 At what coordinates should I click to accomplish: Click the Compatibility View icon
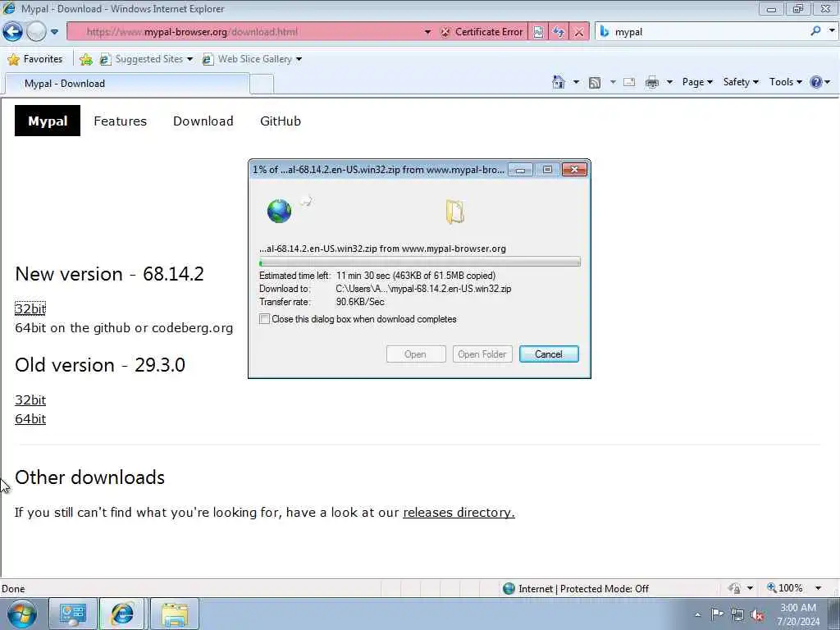coord(538,32)
